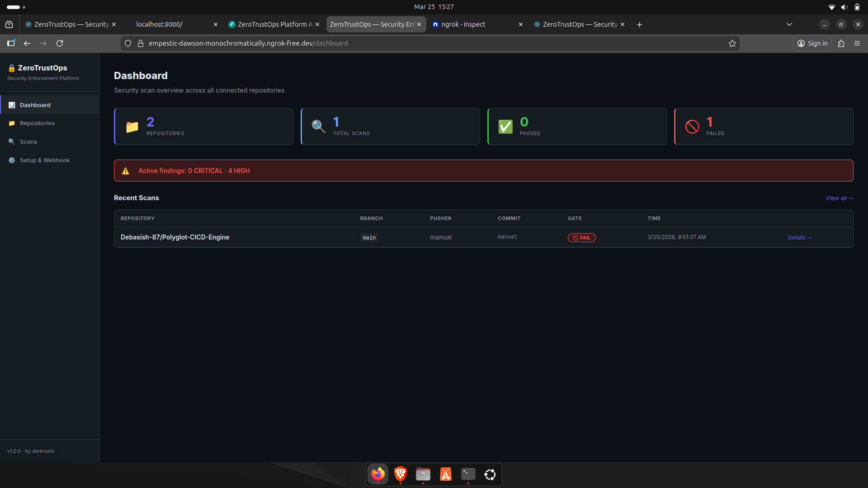The image size is (868, 488).
Task: Expand the list-all-tabs dropdown chevron
Action: click(x=789, y=24)
